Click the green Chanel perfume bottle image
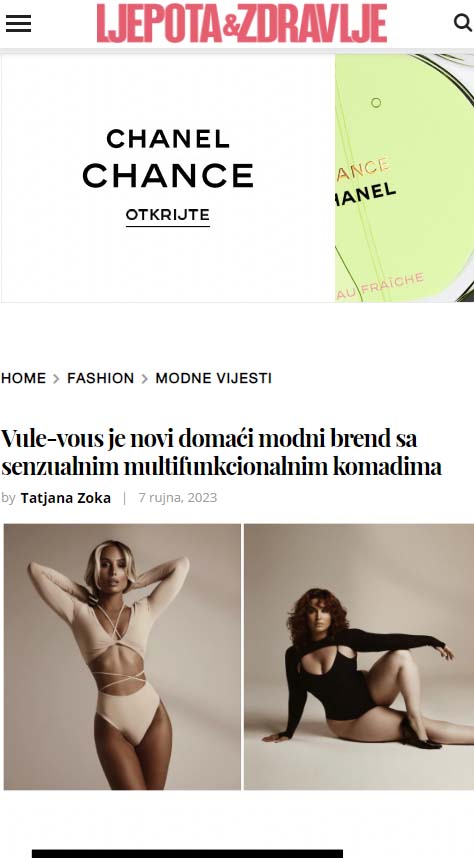Image resolution: width=474 pixels, height=858 pixels. [404, 178]
